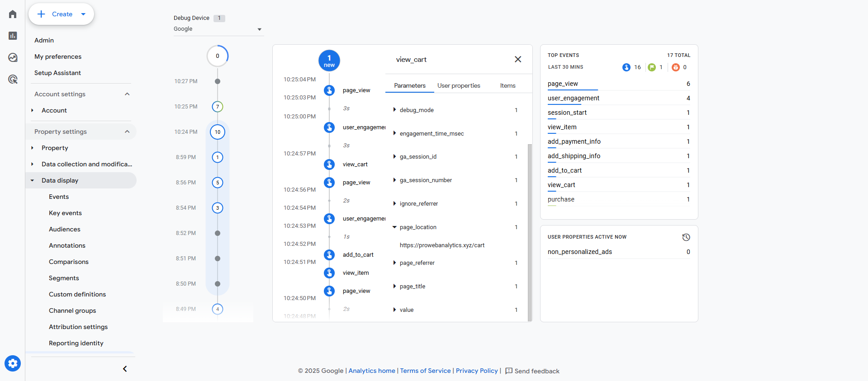868x381 pixels.
Task: Click the Admin gear icon
Action: [13, 363]
